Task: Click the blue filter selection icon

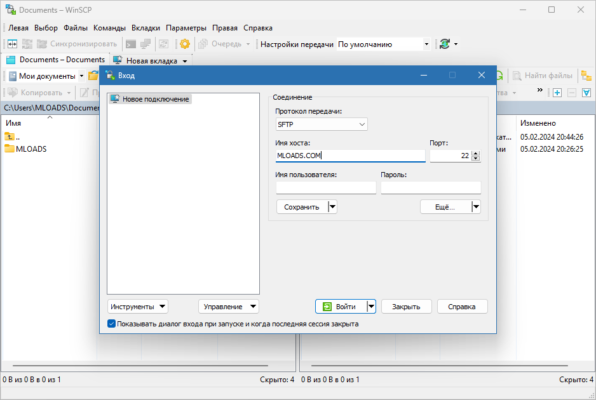Action: [x=586, y=92]
